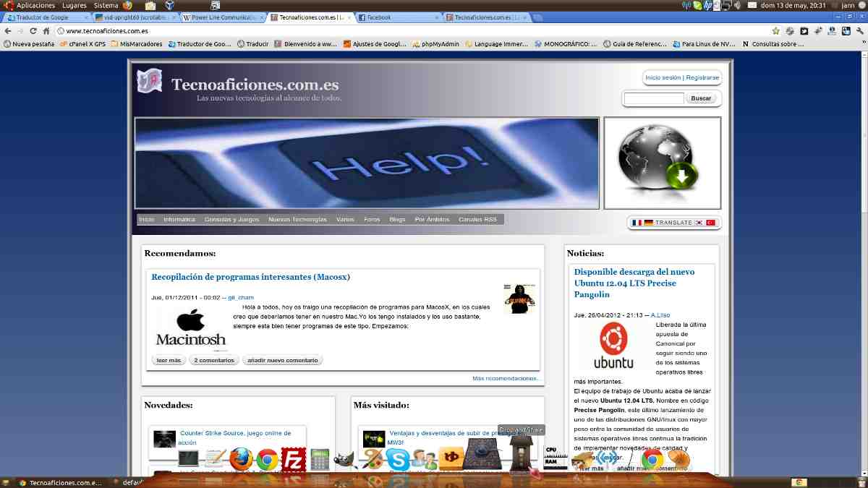Viewport: 868px width, 488px height.
Task: Go to the browser home icon
Action: tap(46, 31)
